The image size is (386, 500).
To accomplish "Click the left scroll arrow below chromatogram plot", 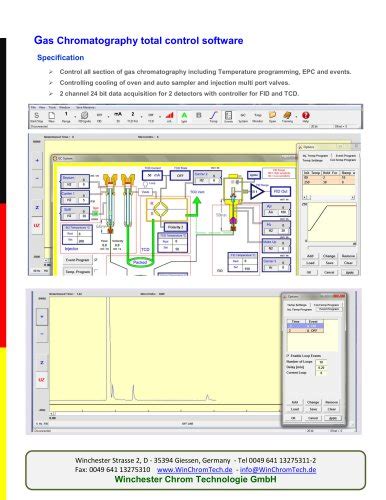I will (51, 413).
